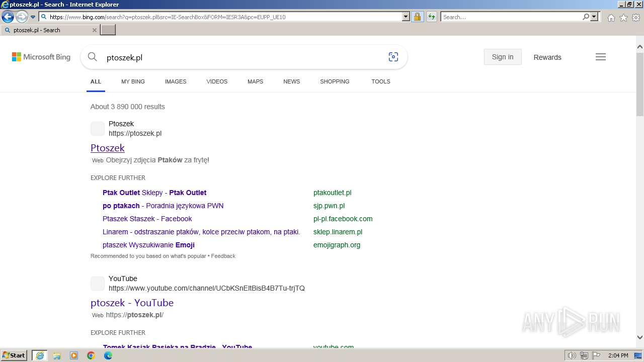Open Favorites star icon
This screenshot has width=644, height=362.
tap(623, 18)
